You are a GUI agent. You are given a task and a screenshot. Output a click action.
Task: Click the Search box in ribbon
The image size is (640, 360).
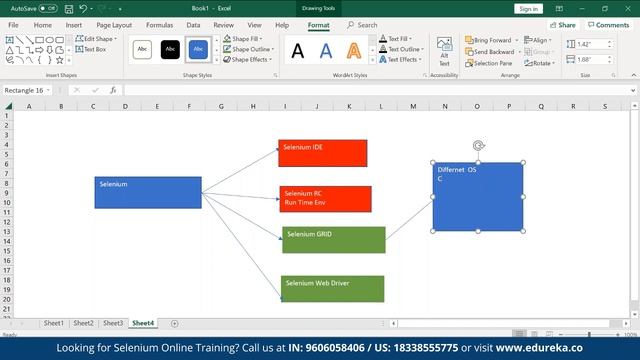coord(362,25)
